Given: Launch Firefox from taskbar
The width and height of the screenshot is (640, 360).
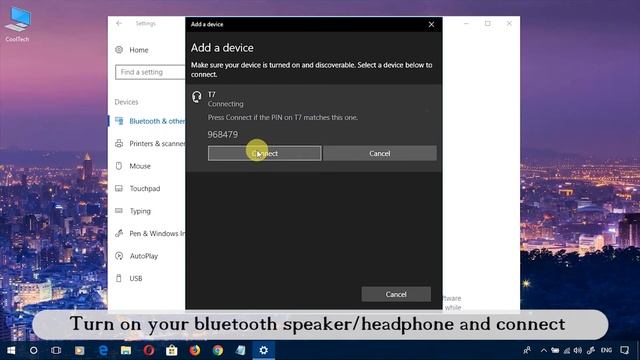Looking at the screenshot, I should pyautogui.click(x=195, y=350).
